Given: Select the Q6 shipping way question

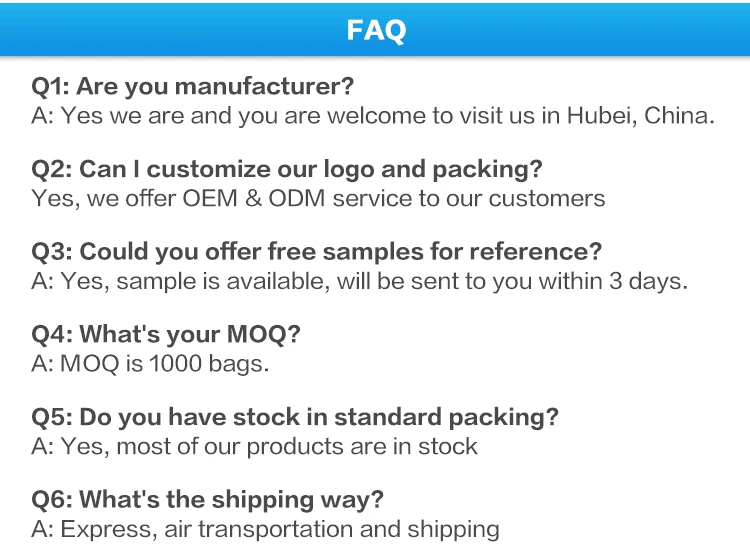Looking at the screenshot, I should pos(207,500).
